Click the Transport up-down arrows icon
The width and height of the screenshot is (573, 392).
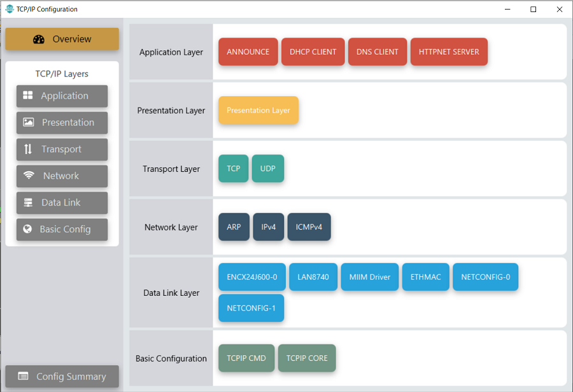28,149
